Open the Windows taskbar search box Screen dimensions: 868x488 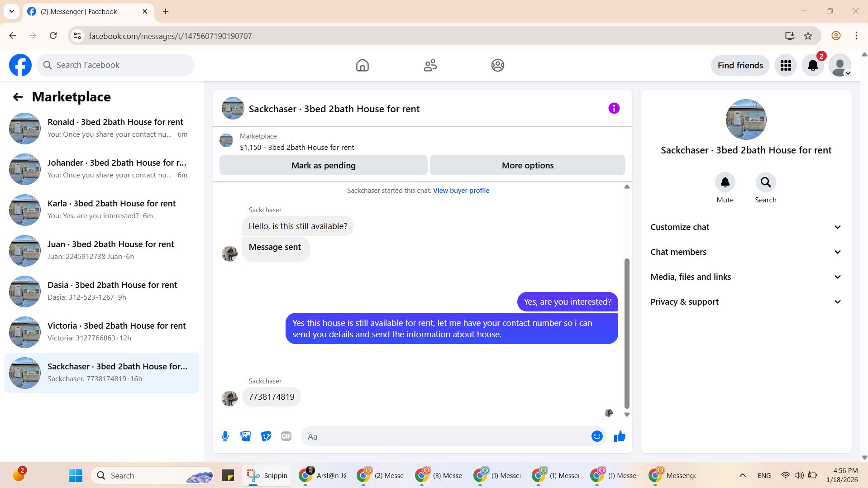153,475
